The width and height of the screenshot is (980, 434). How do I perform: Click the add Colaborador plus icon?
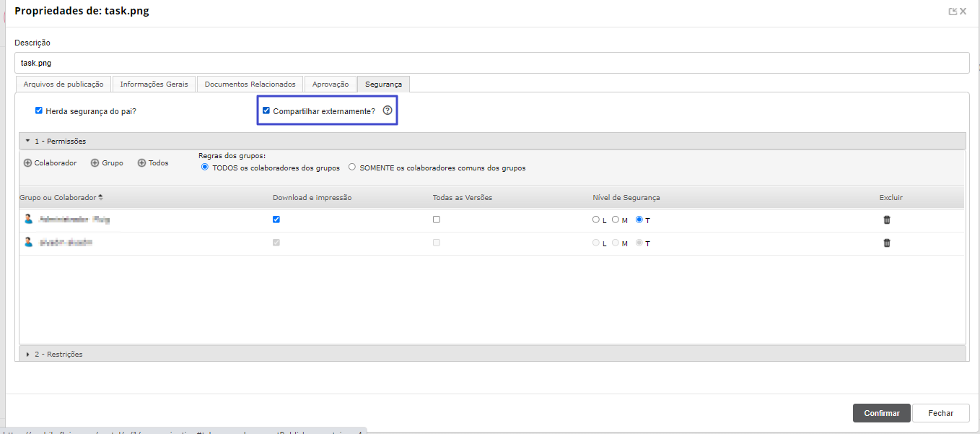point(27,163)
